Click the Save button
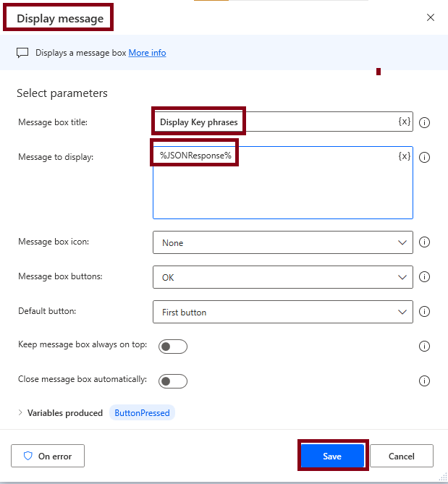This screenshot has height=484, width=448. [332, 457]
